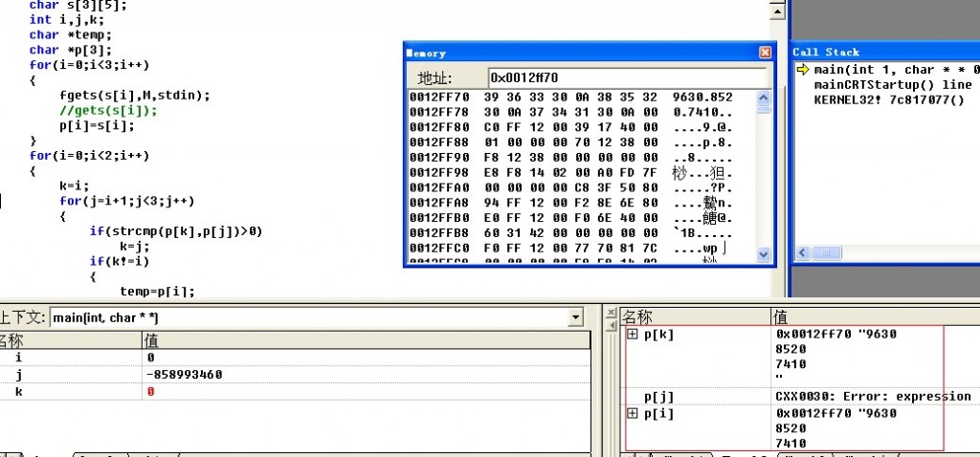
Task: Click memory row address 0012FF90
Action: click(439, 158)
